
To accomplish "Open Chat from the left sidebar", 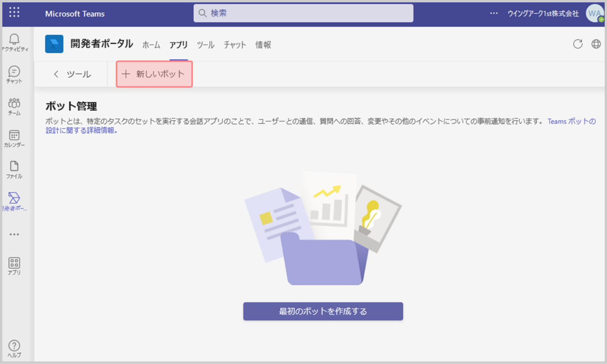I will coord(14,74).
